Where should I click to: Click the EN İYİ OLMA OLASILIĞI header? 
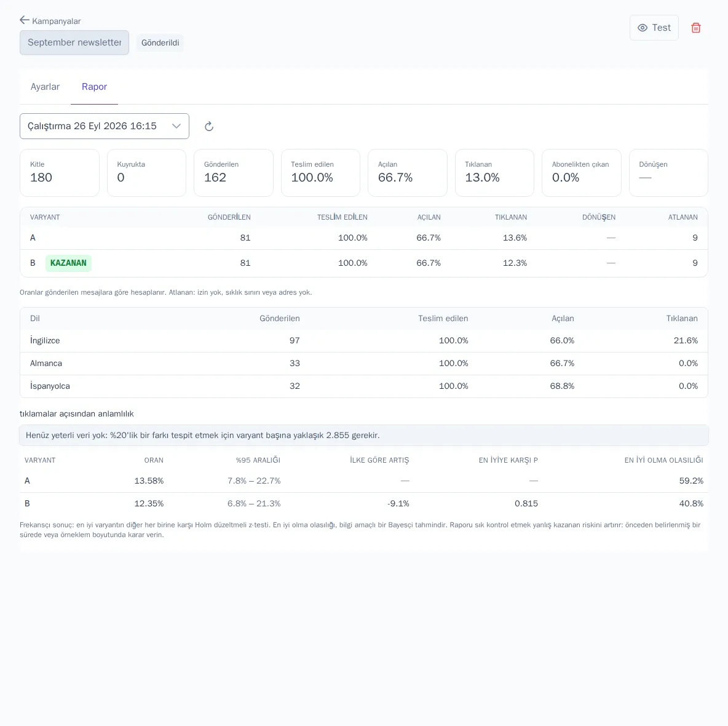click(x=664, y=460)
